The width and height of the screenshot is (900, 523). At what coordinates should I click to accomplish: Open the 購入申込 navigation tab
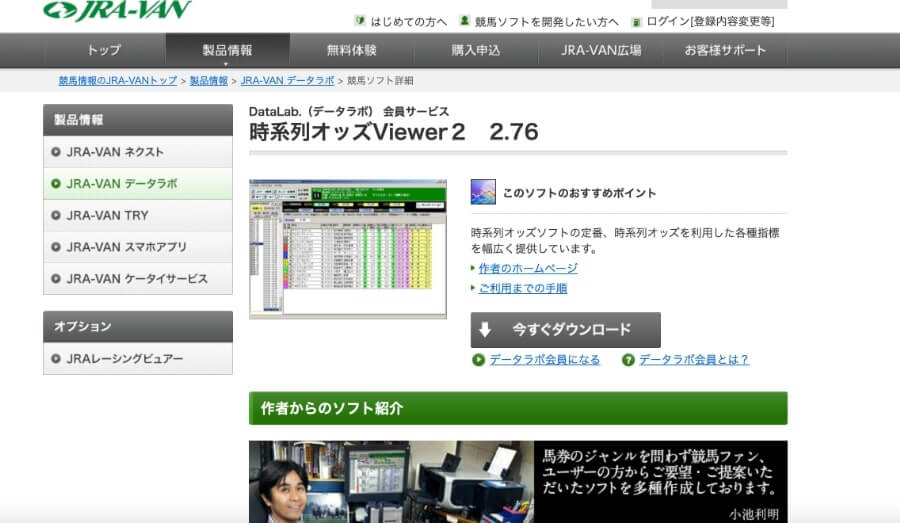tap(476, 51)
